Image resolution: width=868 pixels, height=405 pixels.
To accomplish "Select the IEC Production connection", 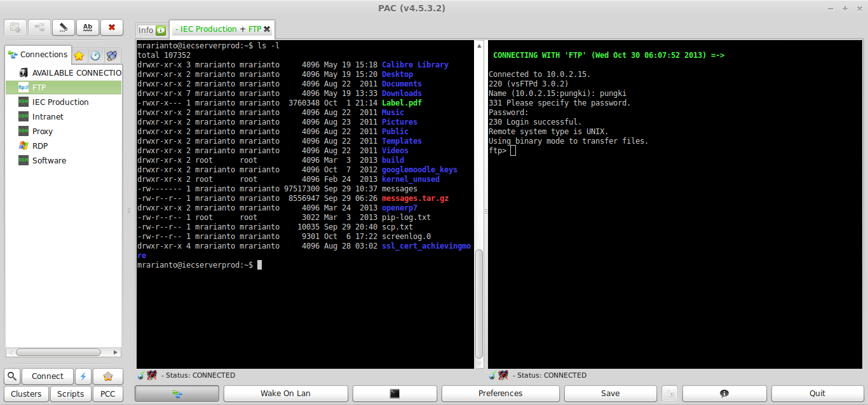I will (60, 102).
